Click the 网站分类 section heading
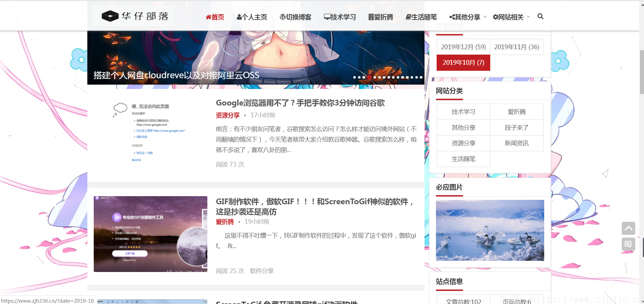 pyautogui.click(x=449, y=91)
